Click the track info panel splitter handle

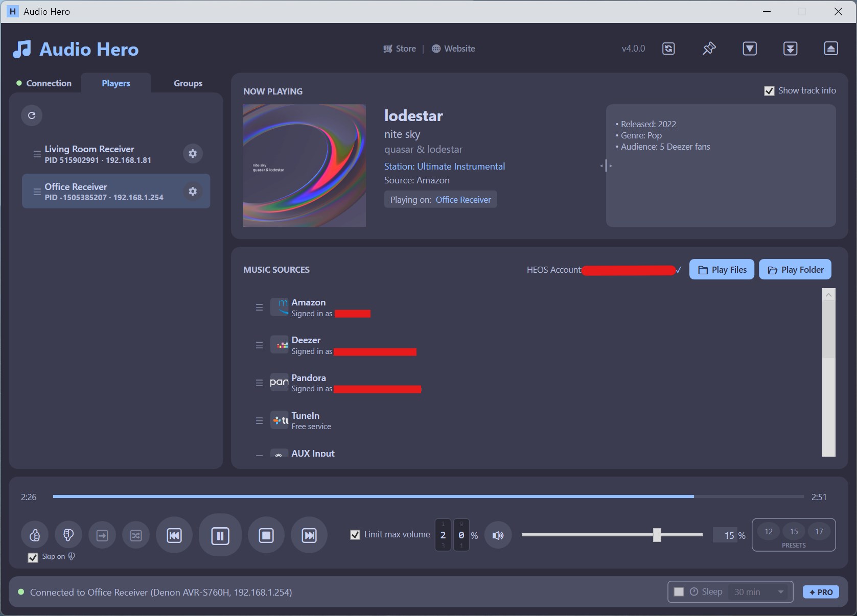(x=606, y=165)
